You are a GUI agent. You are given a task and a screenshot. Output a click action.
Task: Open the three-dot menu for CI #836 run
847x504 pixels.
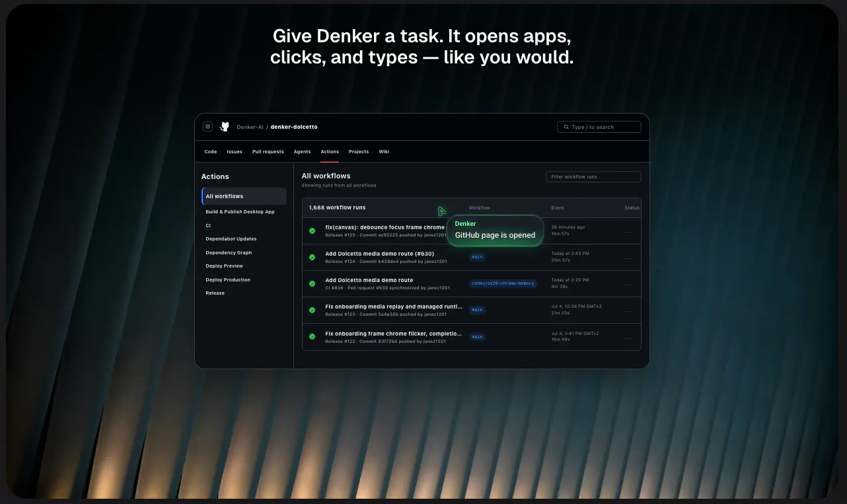pyautogui.click(x=628, y=285)
